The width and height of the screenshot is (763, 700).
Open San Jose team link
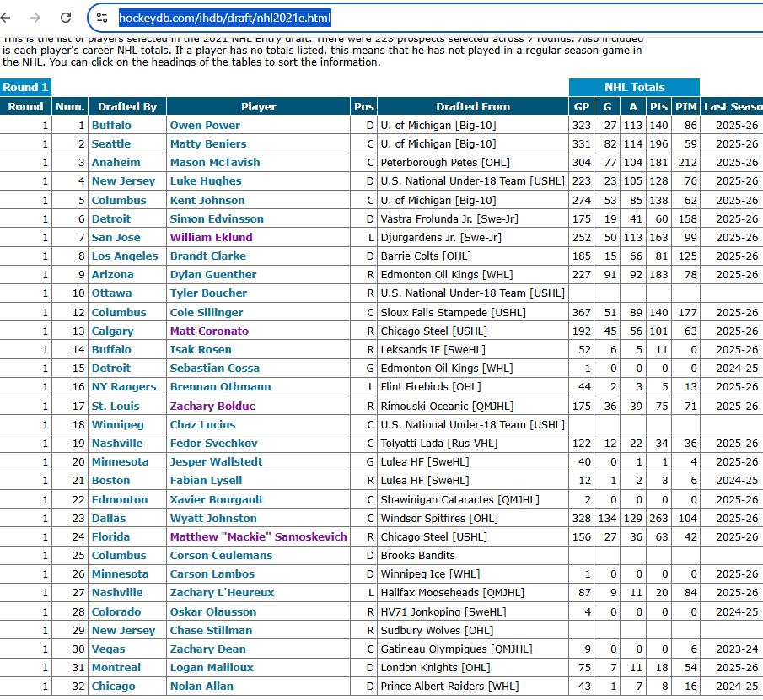click(x=116, y=237)
